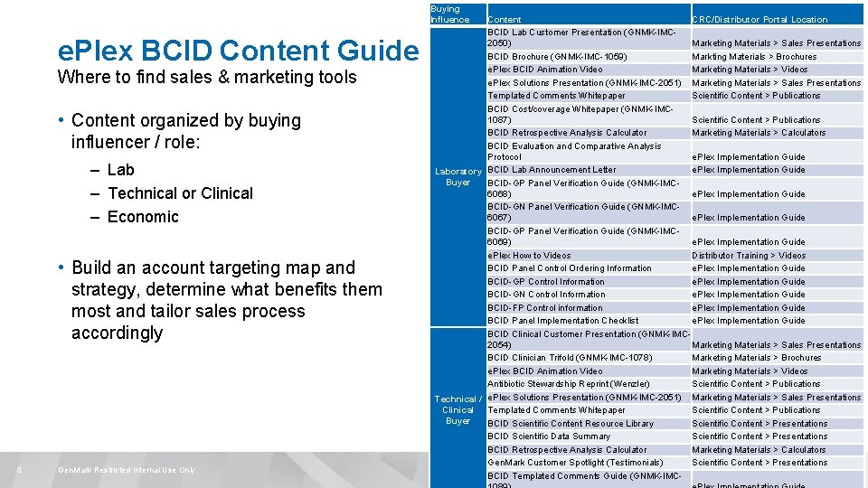The image size is (868, 488).
Task: Click the 'Technical / Clinical Buyer' row group cell
Action: (458, 409)
